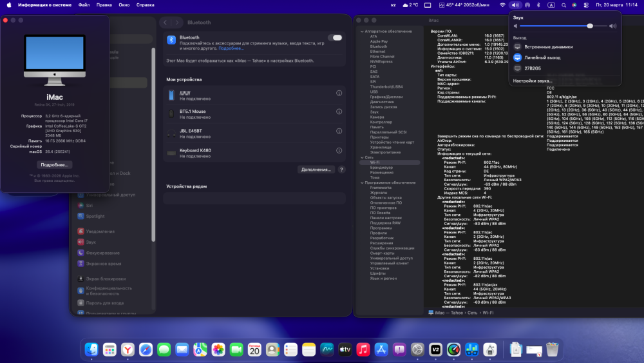Open Trash from the Dock
The height and width of the screenshot is (363, 644).
(553, 349)
